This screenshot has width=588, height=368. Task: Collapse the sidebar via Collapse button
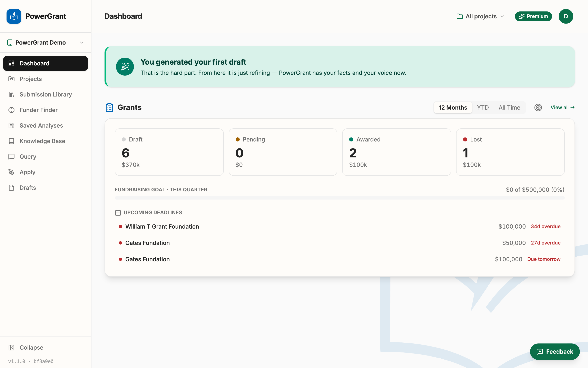(46, 348)
